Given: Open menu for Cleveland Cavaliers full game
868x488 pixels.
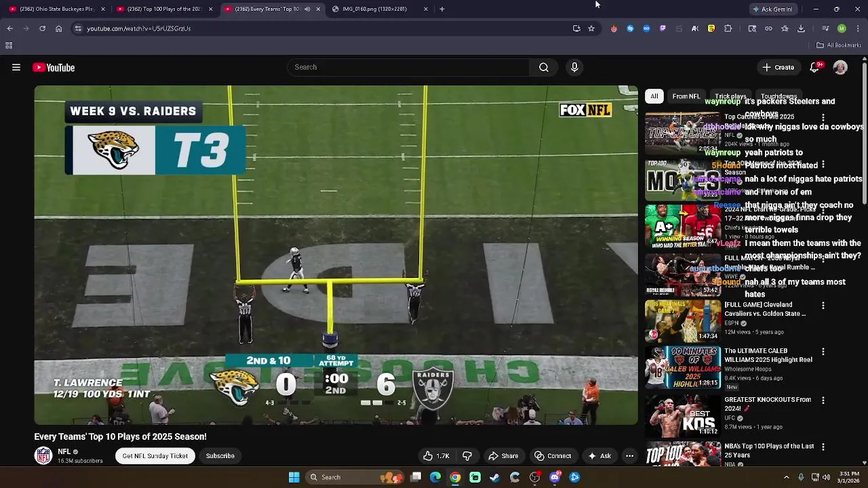Looking at the screenshot, I should click(x=823, y=306).
